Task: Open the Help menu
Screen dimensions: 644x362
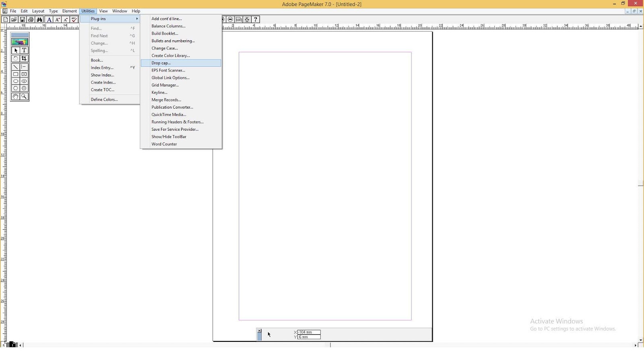Action: [x=136, y=11]
